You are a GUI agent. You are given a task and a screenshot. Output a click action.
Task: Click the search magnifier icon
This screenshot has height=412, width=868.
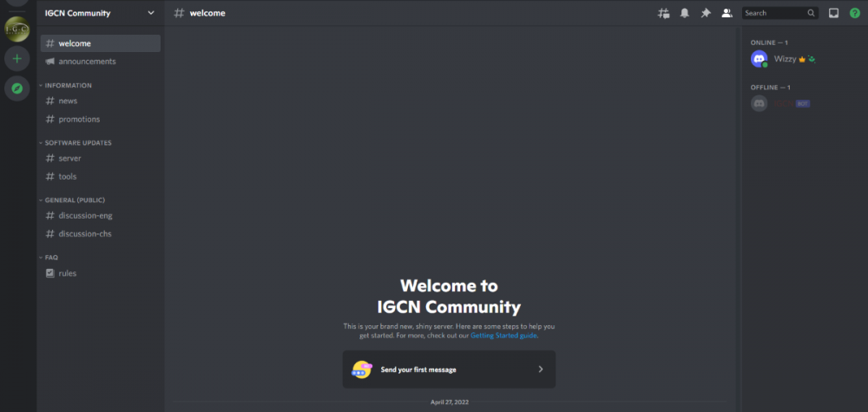[x=811, y=13]
